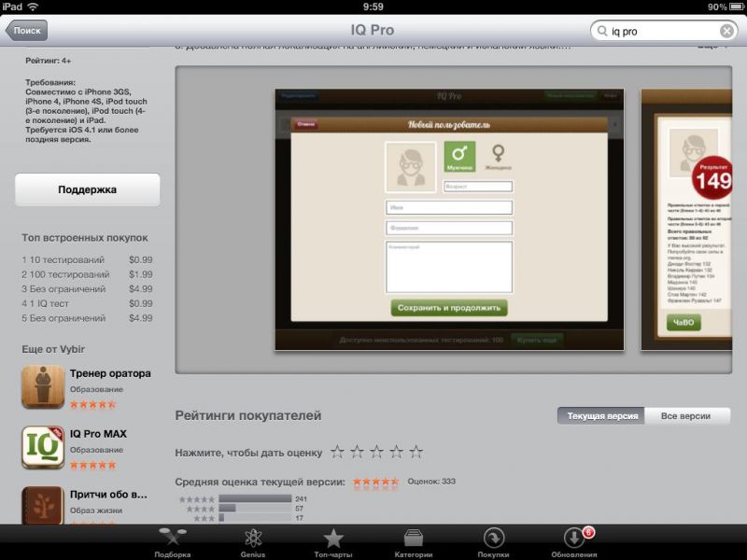Tap the new user screenshot

[x=449, y=220]
